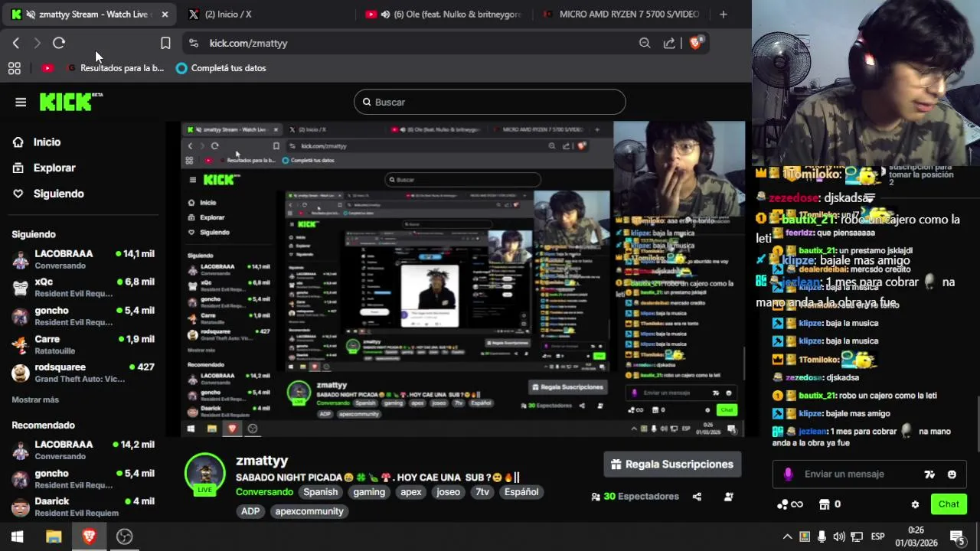Open OBS Studio taskbar icon

click(x=124, y=536)
